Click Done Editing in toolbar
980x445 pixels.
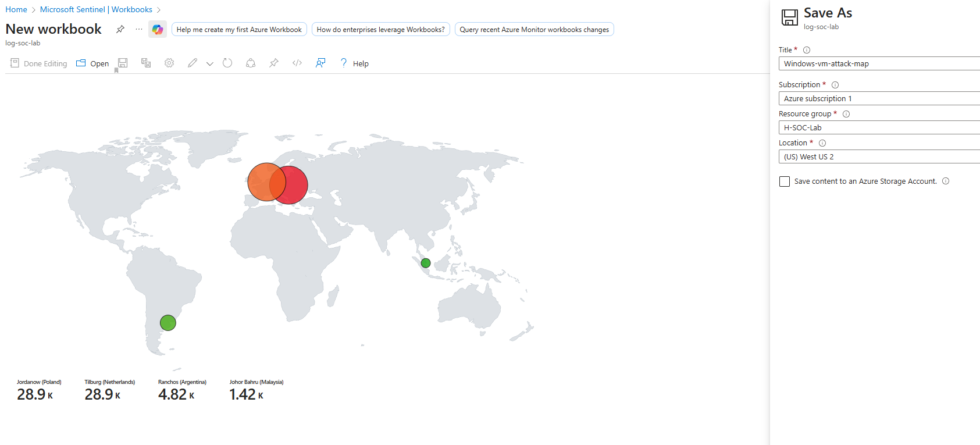(39, 63)
